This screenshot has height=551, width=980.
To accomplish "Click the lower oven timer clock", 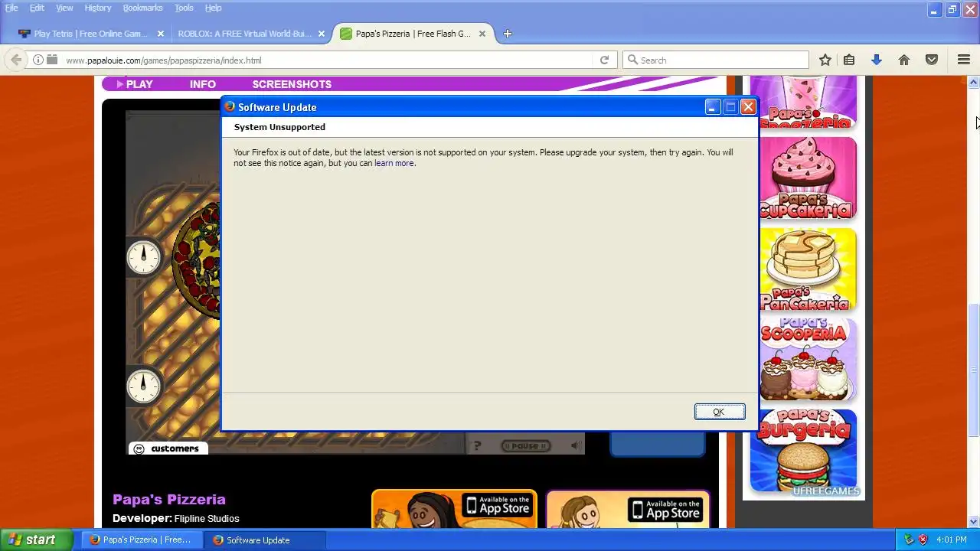I will (143, 386).
